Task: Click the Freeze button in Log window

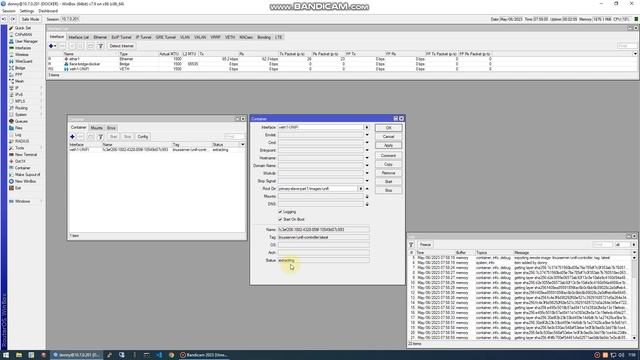Action: pyautogui.click(x=425, y=244)
